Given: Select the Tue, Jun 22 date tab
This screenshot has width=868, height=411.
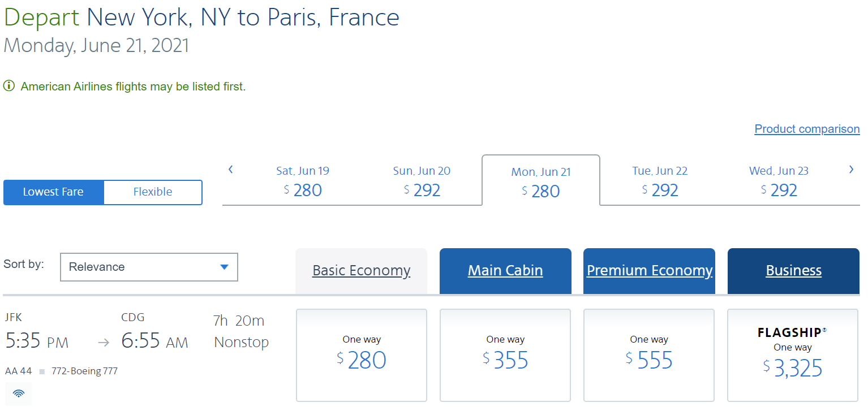Looking at the screenshot, I should click(x=660, y=181).
